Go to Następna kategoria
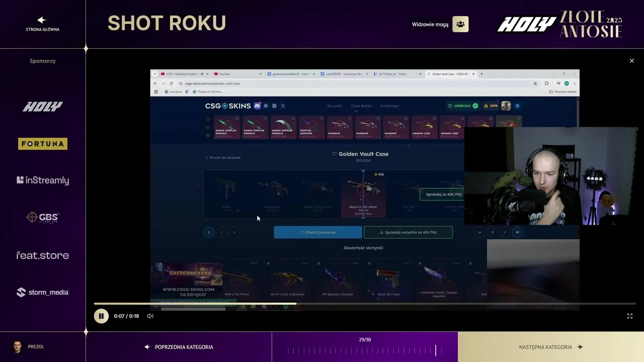Viewport: 644px width, 362px height. tap(551, 347)
